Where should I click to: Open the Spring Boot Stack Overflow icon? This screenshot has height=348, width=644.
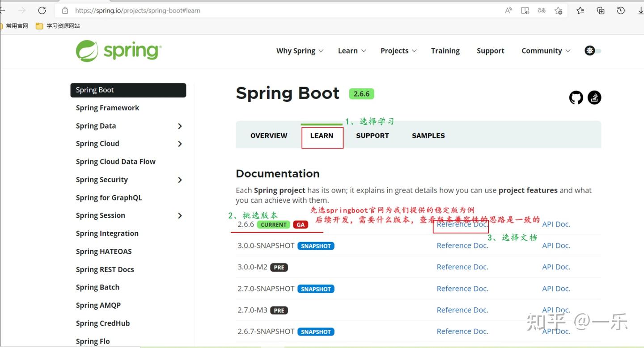[594, 97]
